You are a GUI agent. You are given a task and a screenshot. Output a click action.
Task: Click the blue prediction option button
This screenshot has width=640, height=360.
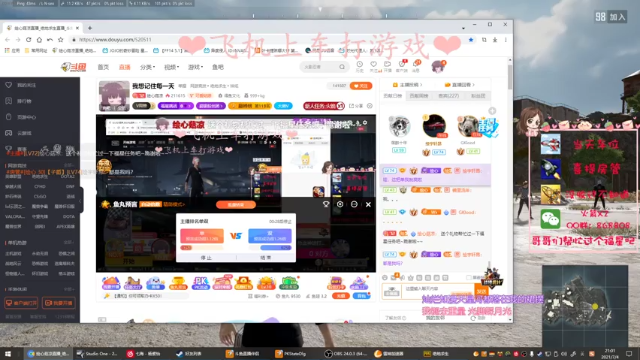(x=270, y=236)
